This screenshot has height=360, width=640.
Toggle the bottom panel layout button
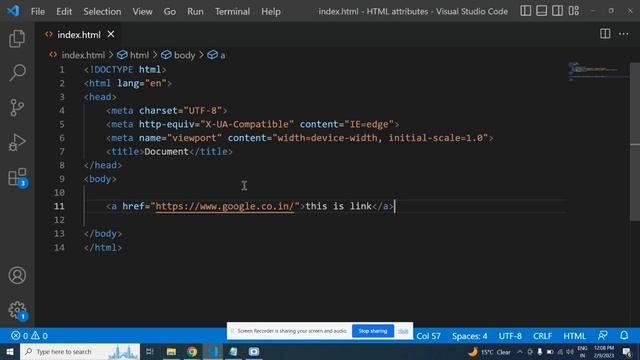click(541, 11)
